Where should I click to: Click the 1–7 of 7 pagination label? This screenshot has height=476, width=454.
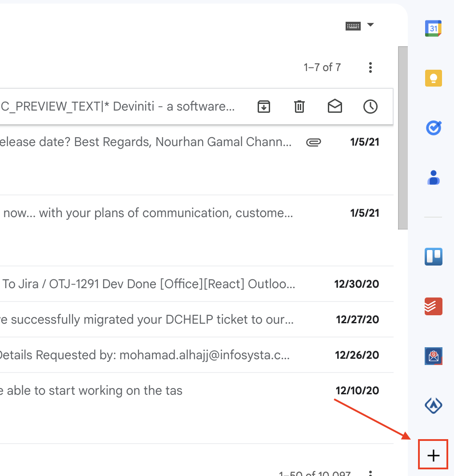pyautogui.click(x=322, y=67)
